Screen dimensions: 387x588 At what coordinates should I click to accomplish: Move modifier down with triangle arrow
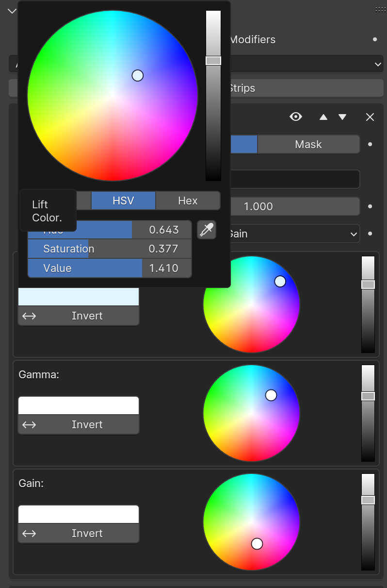pyautogui.click(x=342, y=117)
